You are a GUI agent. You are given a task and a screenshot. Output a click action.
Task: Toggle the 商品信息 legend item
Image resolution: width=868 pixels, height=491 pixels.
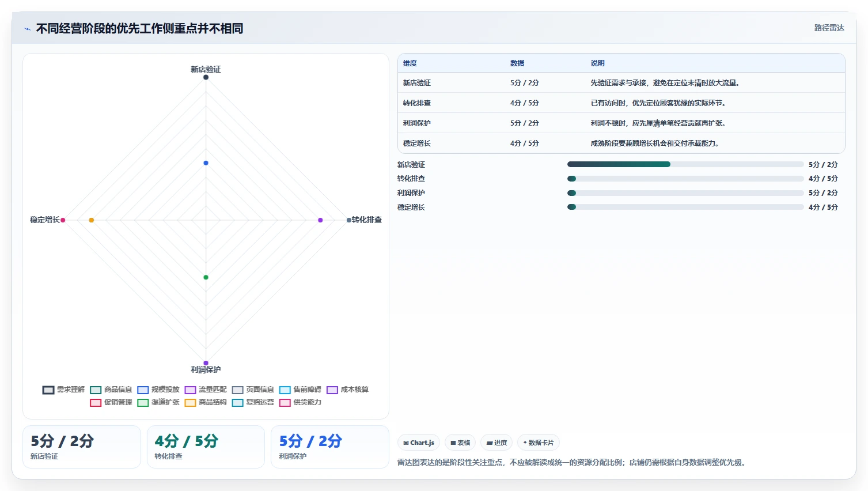tap(111, 390)
